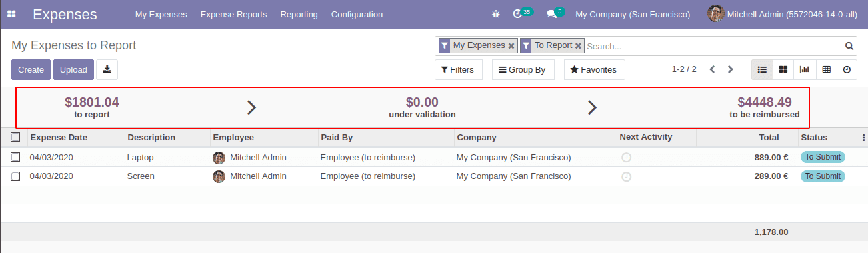This screenshot has width=868, height=253.
Task: Open the Group By dropdown
Action: click(523, 69)
